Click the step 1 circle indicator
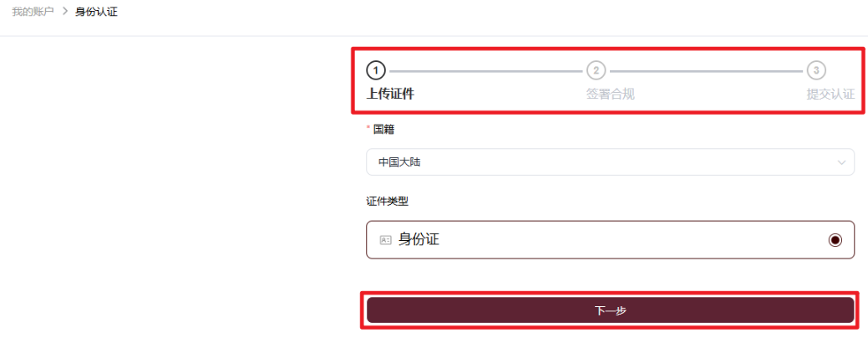The width and height of the screenshot is (868, 343). [x=375, y=70]
